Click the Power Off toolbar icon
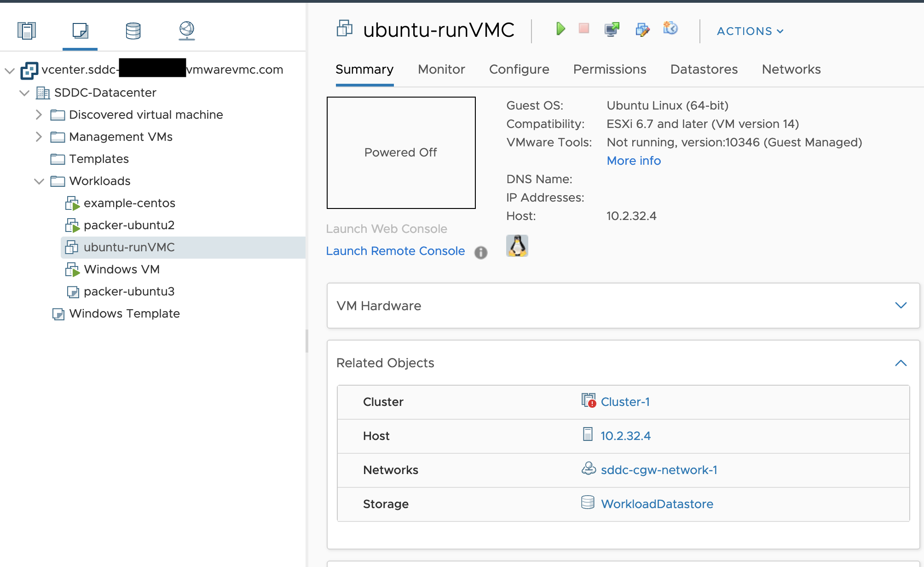Image resolution: width=924 pixels, height=567 pixels. 583,29
